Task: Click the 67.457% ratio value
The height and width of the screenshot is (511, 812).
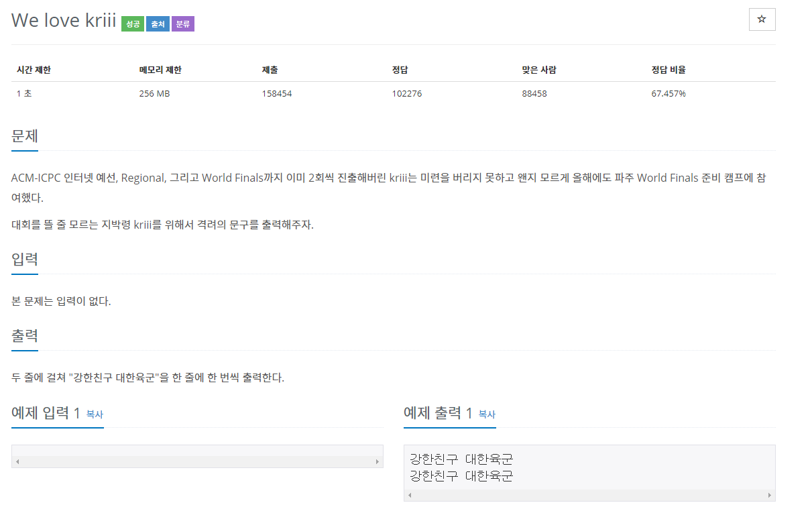Action: (669, 94)
